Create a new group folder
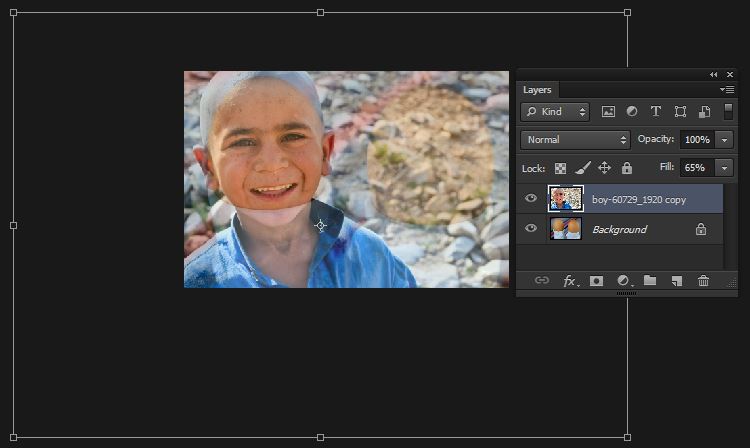This screenshot has width=750, height=448. coord(650,280)
